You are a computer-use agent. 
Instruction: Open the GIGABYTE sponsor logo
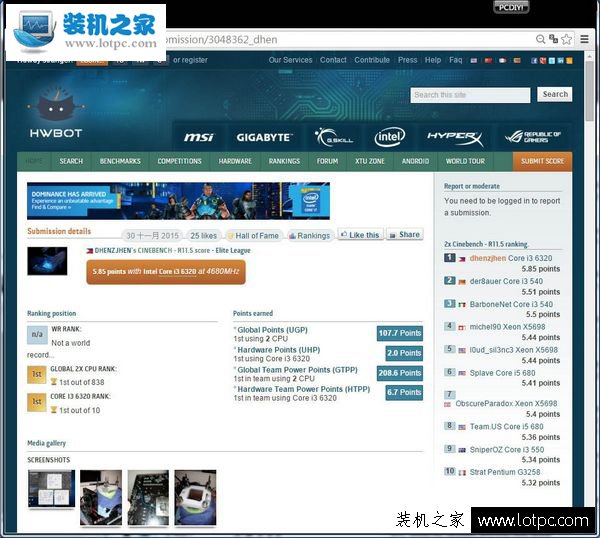tap(264, 137)
